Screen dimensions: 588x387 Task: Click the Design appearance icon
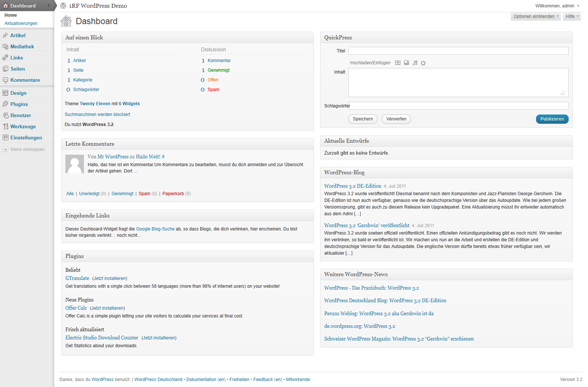(x=5, y=93)
